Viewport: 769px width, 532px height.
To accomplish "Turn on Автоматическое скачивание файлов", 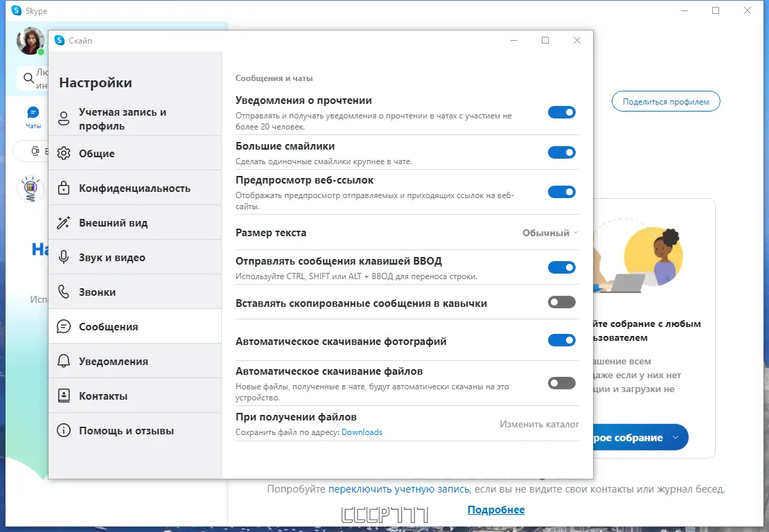I will [x=561, y=382].
